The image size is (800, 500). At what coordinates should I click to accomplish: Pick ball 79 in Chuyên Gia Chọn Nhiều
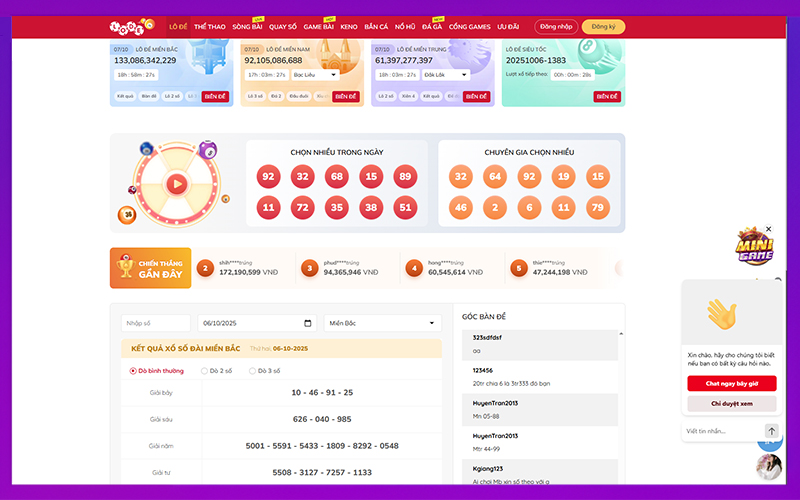pos(597,208)
